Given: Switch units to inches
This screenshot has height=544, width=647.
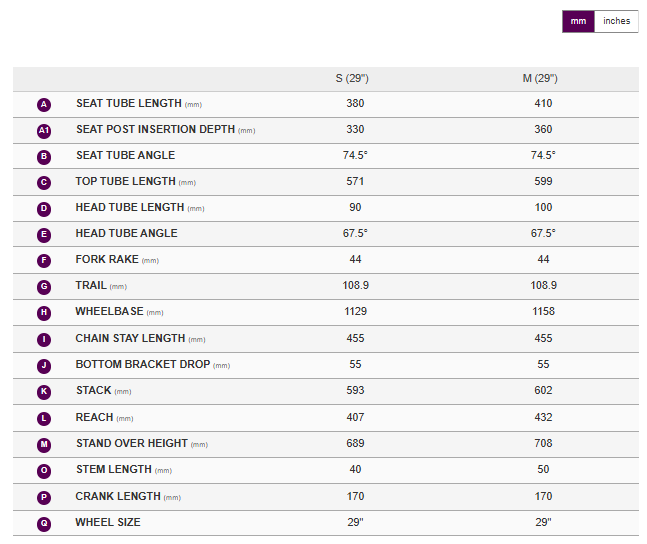Looking at the screenshot, I should click(616, 21).
